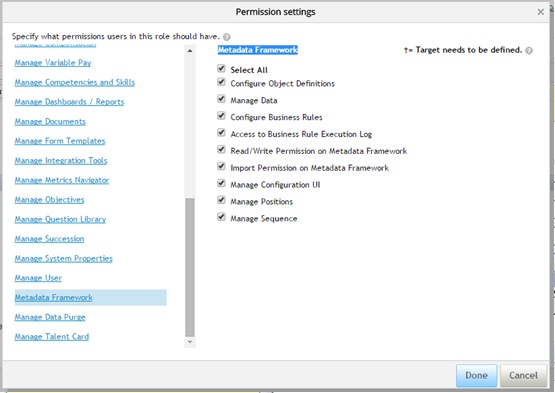Screen dimensions: 555x393
Task: Toggle the Manage Positions checkbox
Action: click(x=221, y=200)
